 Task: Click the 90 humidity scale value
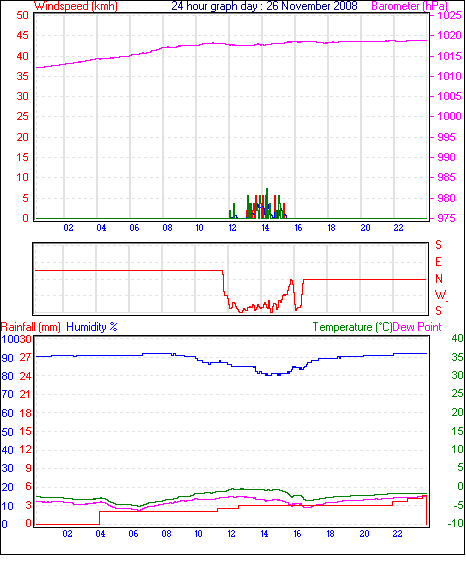coord(7,358)
